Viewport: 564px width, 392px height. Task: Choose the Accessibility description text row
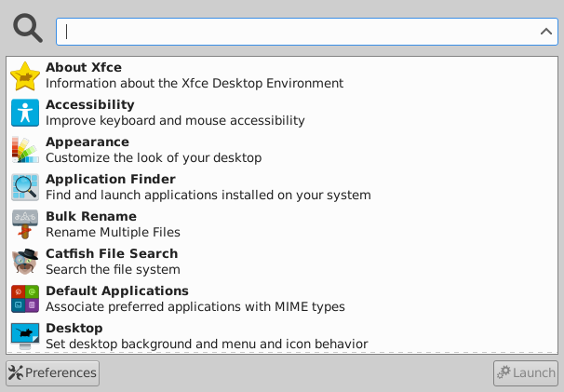point(175,121)
